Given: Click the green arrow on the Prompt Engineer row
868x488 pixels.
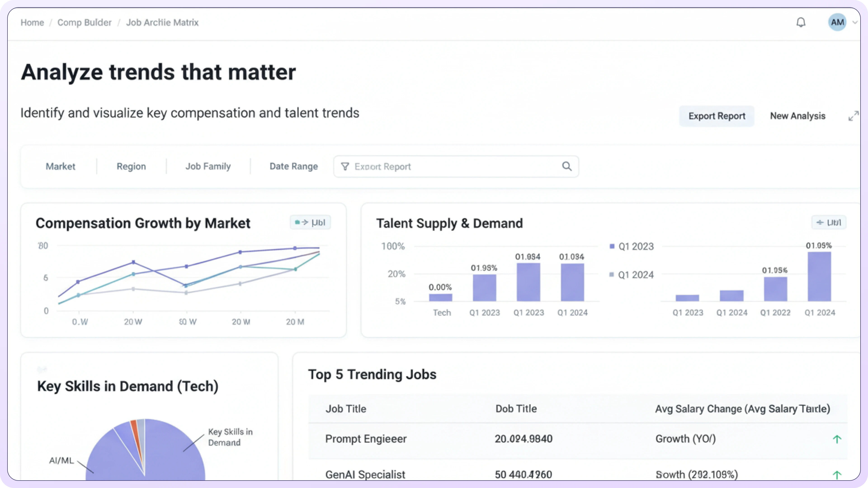Looking at the screenshot, I should (x=837, y=439).
